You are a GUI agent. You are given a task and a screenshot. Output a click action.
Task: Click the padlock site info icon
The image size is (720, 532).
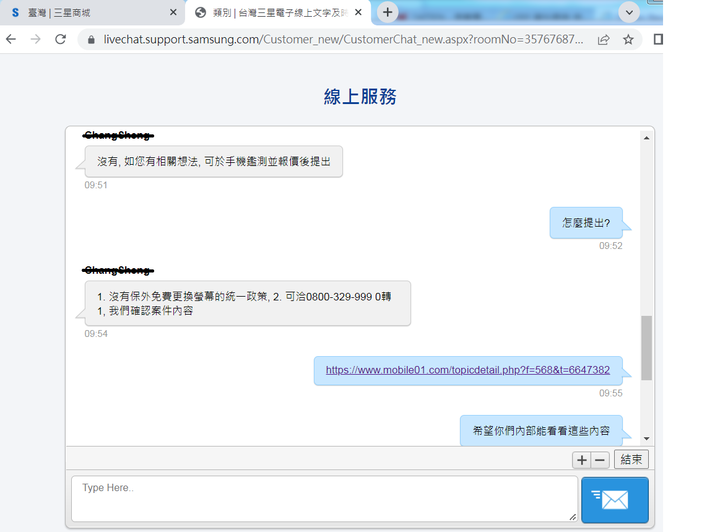pyautogui.click(x=91, y=40)
